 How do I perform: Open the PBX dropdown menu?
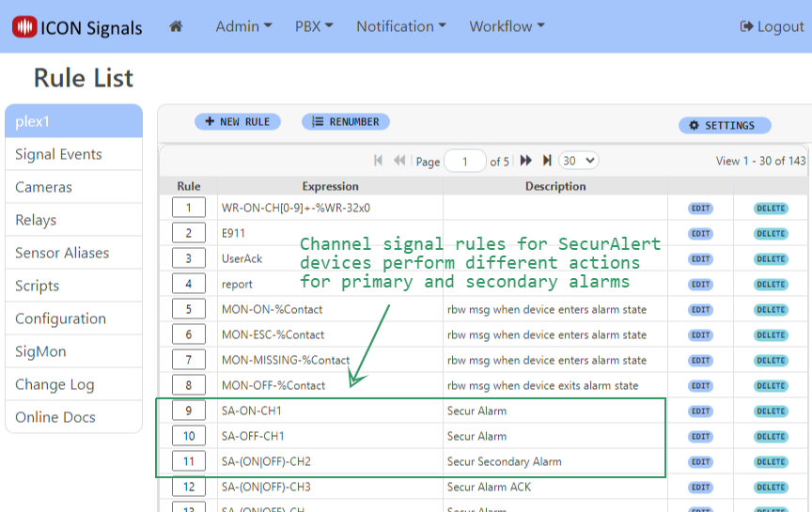(x=314, y=26)
